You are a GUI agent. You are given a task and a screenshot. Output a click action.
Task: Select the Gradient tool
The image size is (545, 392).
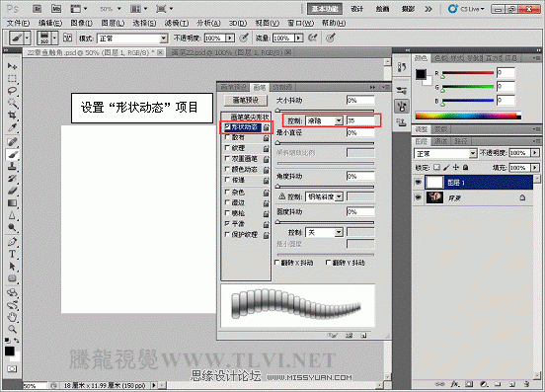pyautogui.click(x=12, y=203)
